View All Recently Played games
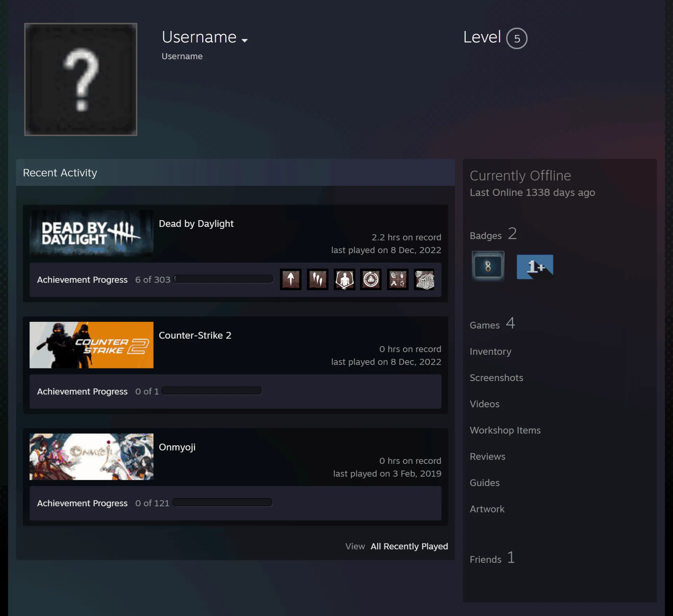 point(409,546)
